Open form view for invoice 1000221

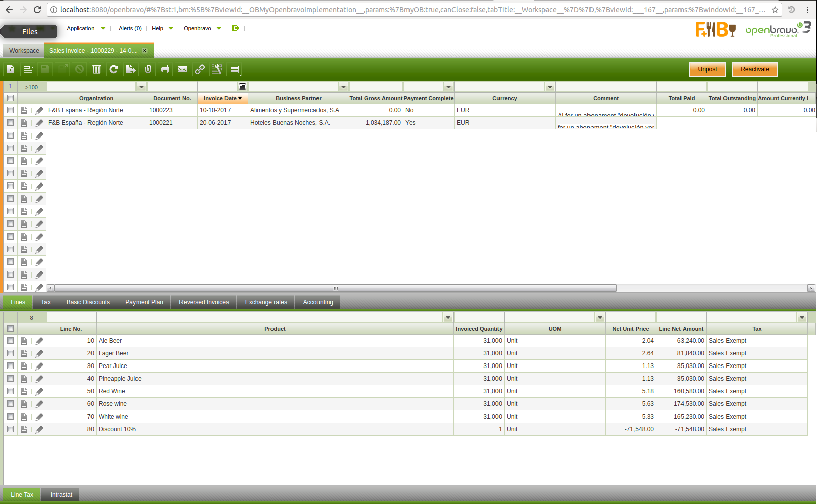(24, 123)
